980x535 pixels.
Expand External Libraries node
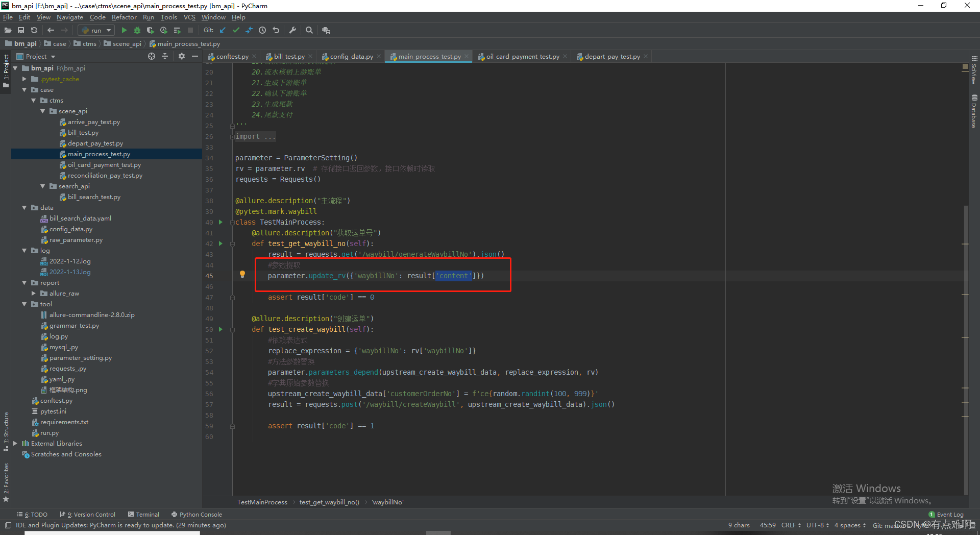pyautogui.click(x=15, y=444)
